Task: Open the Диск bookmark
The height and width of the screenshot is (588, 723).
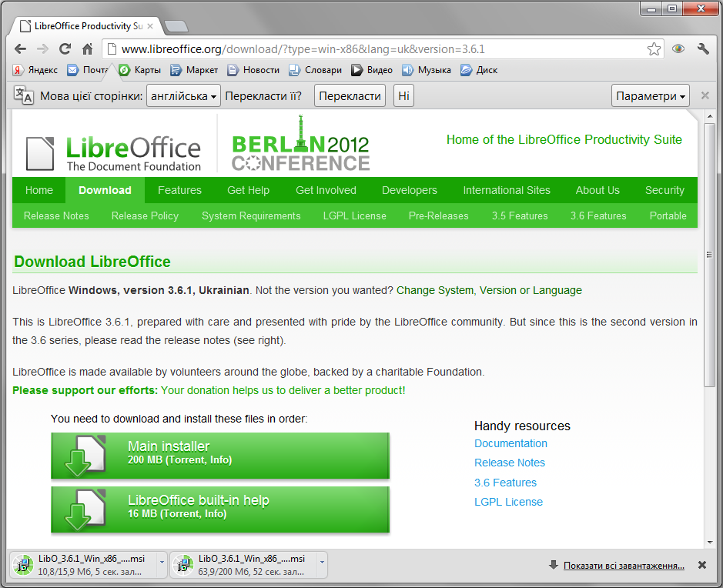Action: [479, 70]
